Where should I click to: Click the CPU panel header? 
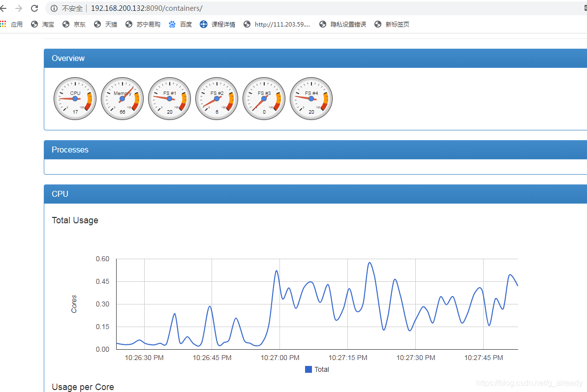315,194
